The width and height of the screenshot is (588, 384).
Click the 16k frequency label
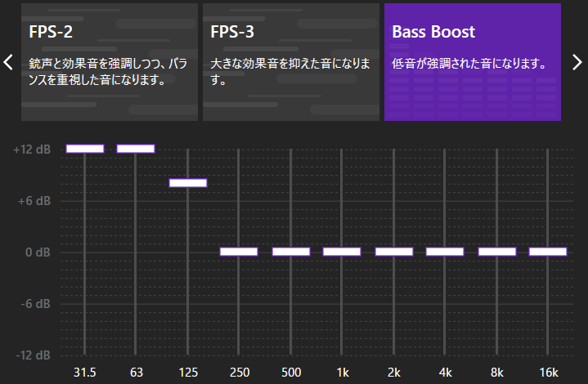(x=548, y=373)
